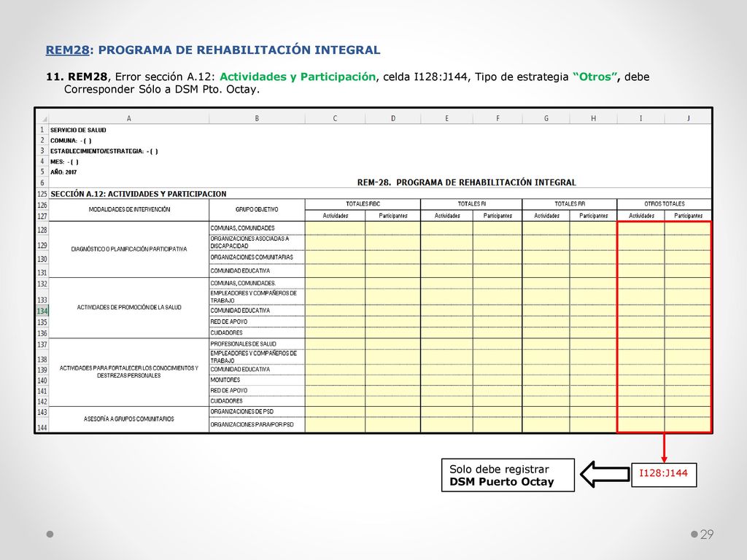Click the 'MODALIDADES DE INTERVENCIÓN' header cell
This screenshot has width=747, height=560.
tap(129, 209)
